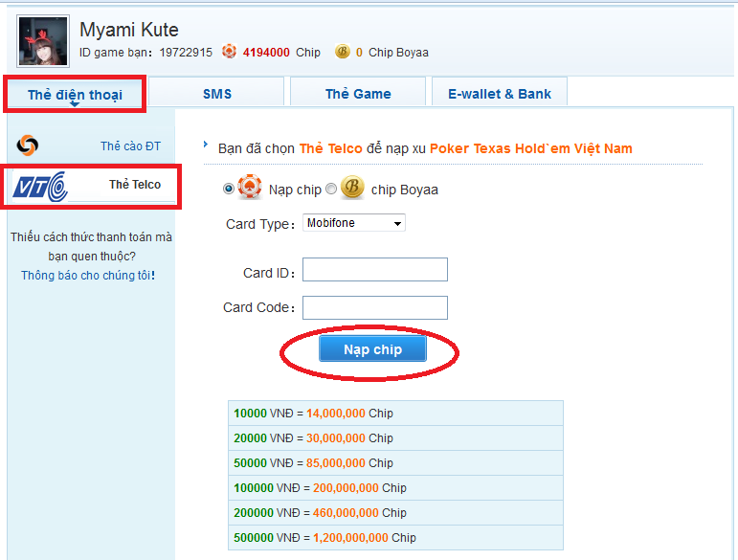Viewport: 738px width, 560px height.
Task: Choose Thẻ Telco payment method
Action: tap(91, 185)
